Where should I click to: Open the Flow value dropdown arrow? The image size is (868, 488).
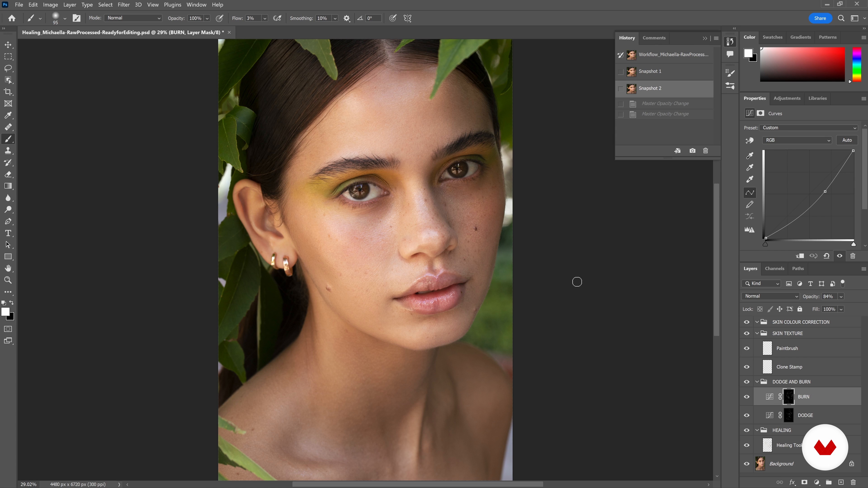pos(265,18)
